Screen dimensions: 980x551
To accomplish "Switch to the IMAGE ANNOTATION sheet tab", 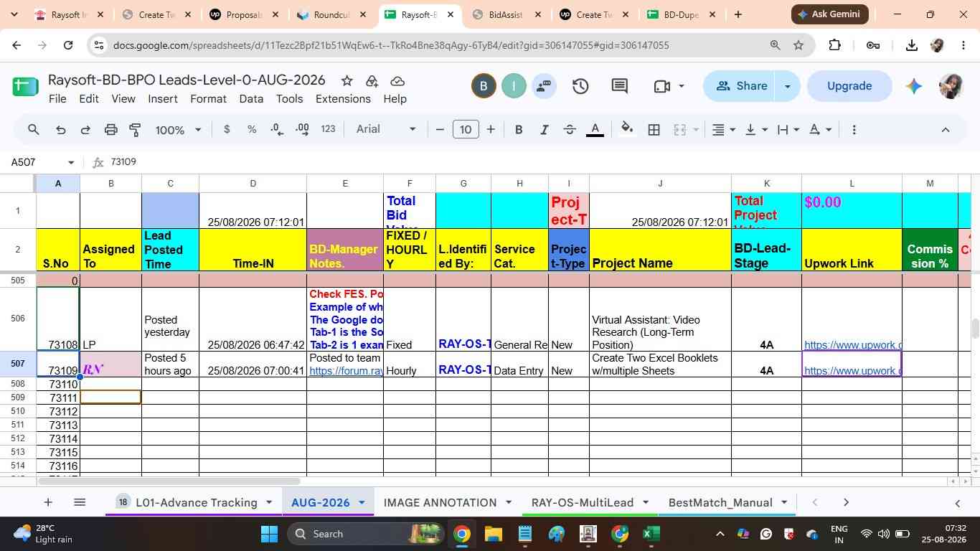I will click(x=440, y=502).
